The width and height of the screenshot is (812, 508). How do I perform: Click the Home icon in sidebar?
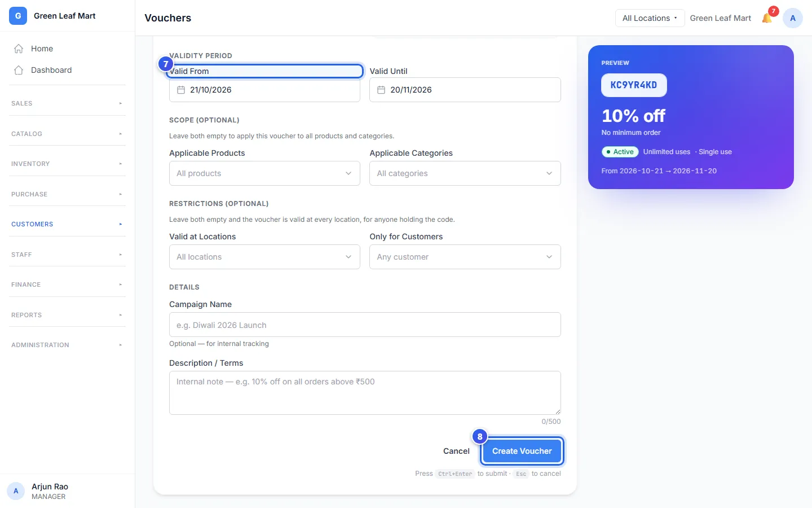19,49
